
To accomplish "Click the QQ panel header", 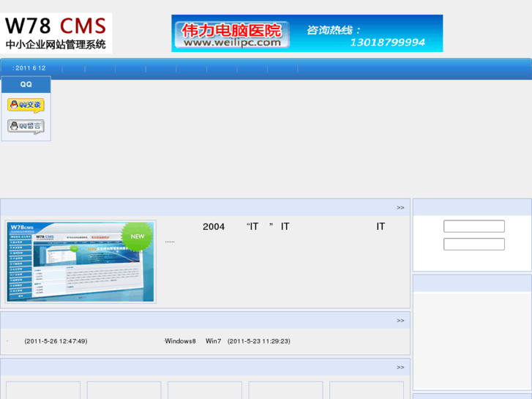I will click(26, 84).
